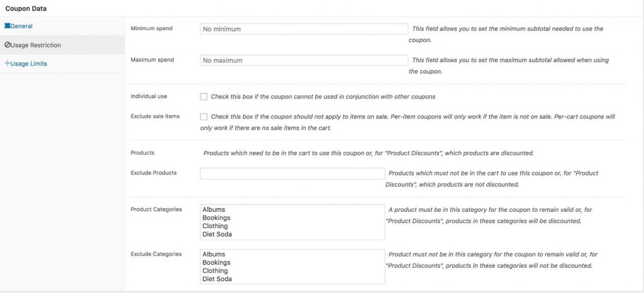Click the Exclude Products search field
The width and height of the screenshot is (644, 293).
pyautogui.click(x=292, y=174)
